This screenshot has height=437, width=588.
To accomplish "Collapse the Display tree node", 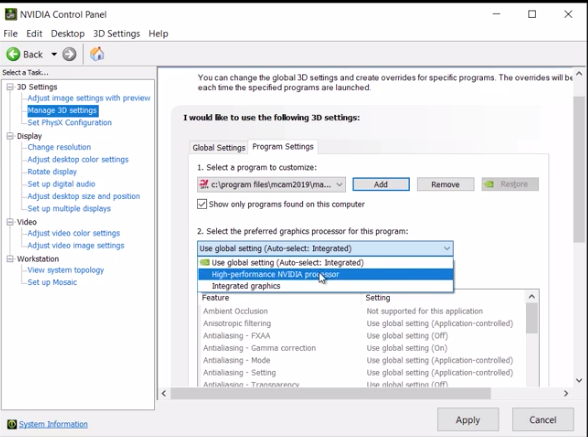I will [x=10, y=136].
